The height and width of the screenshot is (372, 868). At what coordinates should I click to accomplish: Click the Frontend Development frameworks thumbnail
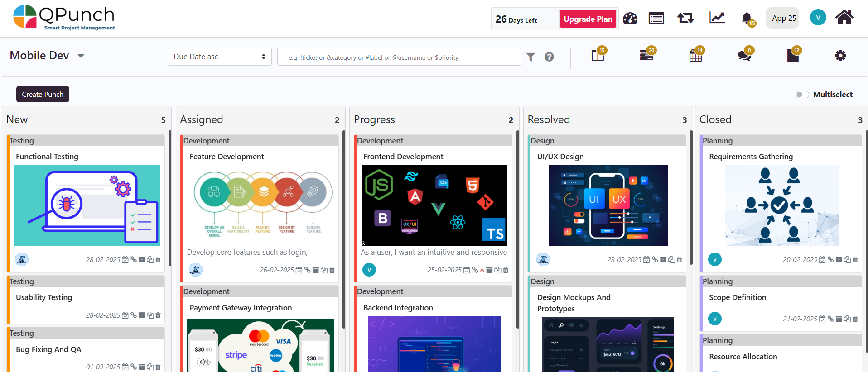[434, 205]
